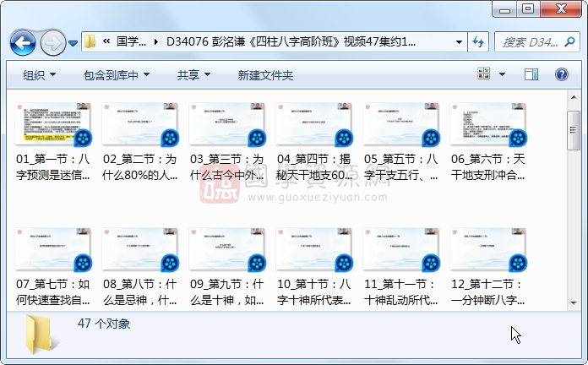
Task: Click file name 01_第一节：八字预测是迷信...
Action: (53, 167)
